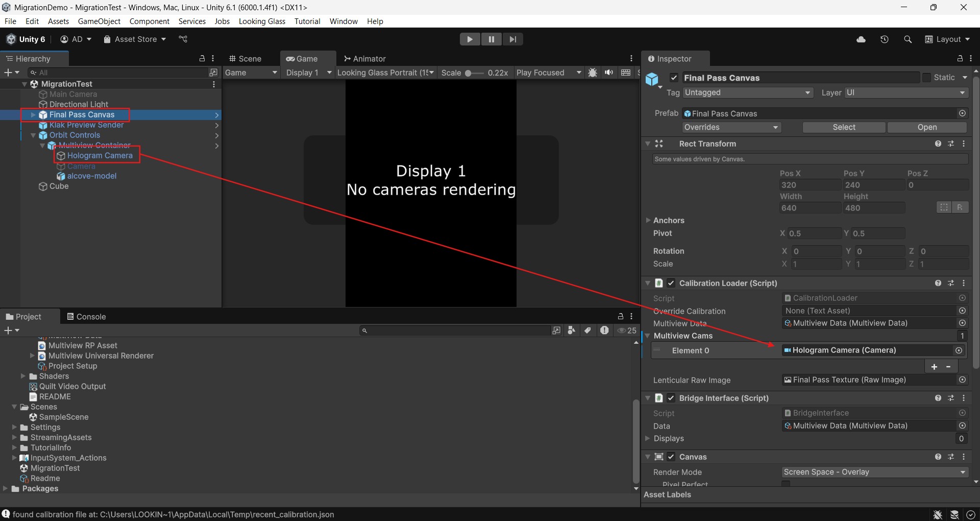Viewport: 980px width, 521px height.
Task: Toggle Final Pass Canvas active checkbox
Action: [674, 78]
